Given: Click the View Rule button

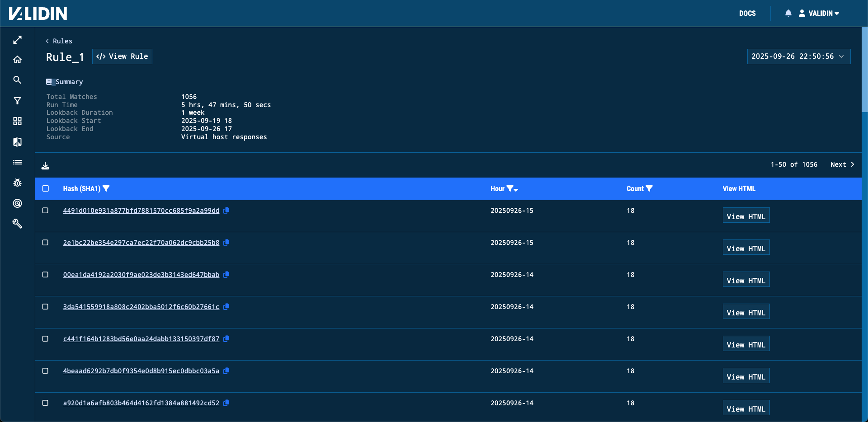Looking at the screenshot, I should (122, 56).
